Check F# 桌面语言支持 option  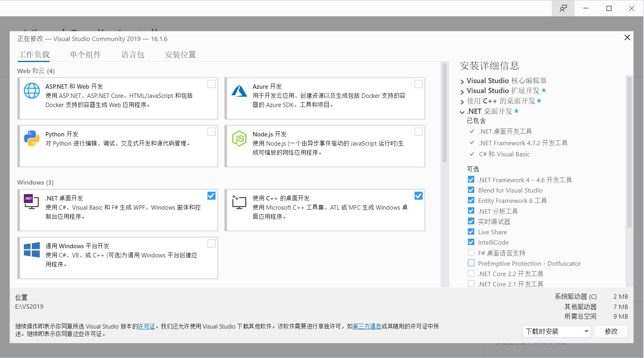pos(471,252)
